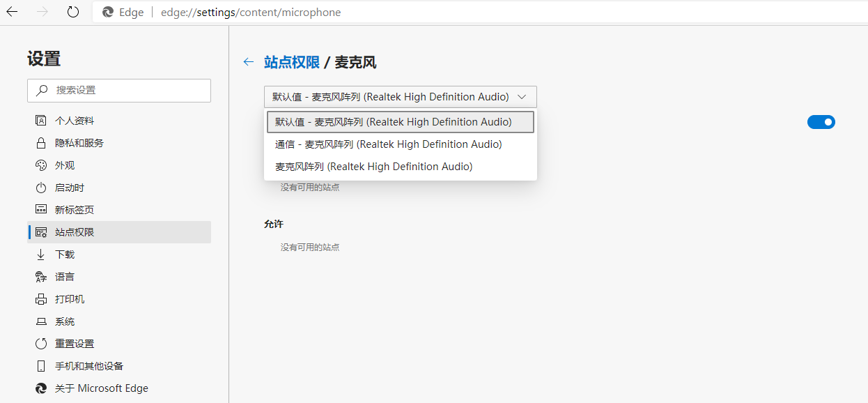Image resolution: width=868 pixels, height=403 pixels.
Task: Click the Edge icon beside 关于 Microsoft Edge
Action: click(41, 388)
